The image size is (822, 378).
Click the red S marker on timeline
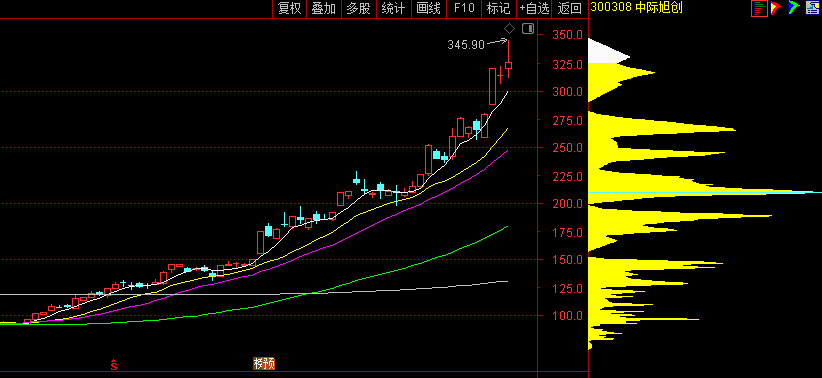pyautogui.click(x=113, y=364)
